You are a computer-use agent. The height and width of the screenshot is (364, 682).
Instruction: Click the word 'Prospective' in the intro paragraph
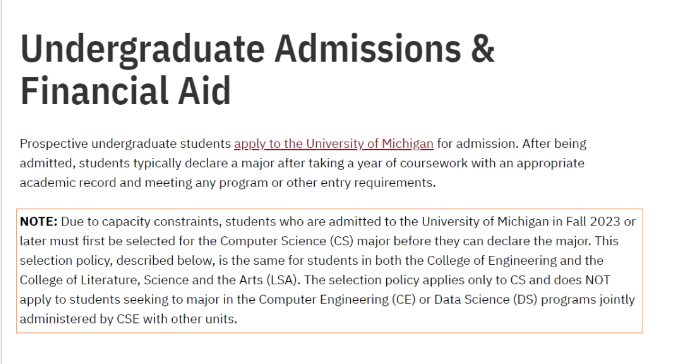tap(54, 144)
